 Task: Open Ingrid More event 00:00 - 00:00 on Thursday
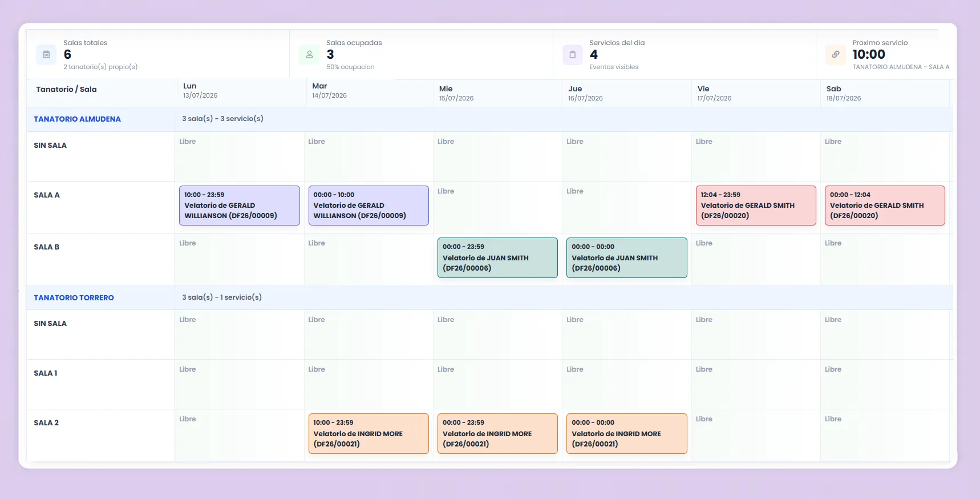pyautogui.click(x=626, y=434)
